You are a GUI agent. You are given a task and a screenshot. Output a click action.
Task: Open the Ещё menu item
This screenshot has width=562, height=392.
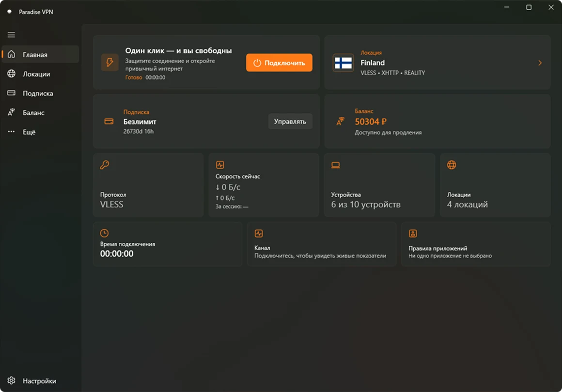coord(40,132)
